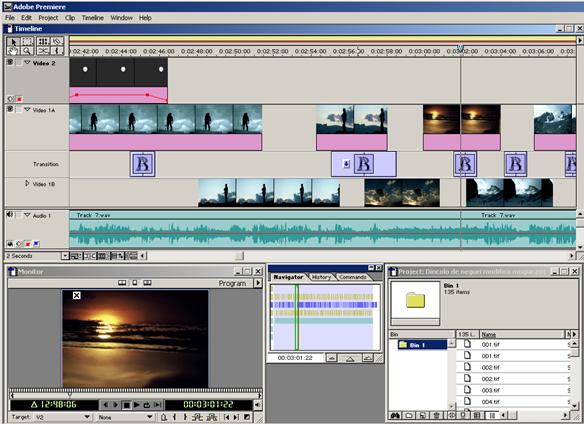
Task: Click the trash Delete icon in Project
Action: click(437, 415)
